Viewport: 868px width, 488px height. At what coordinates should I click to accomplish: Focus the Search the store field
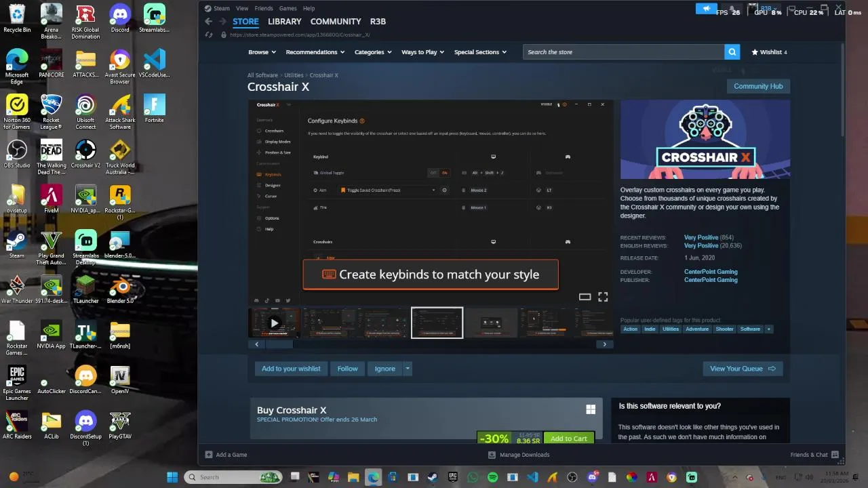click(623, 52)
